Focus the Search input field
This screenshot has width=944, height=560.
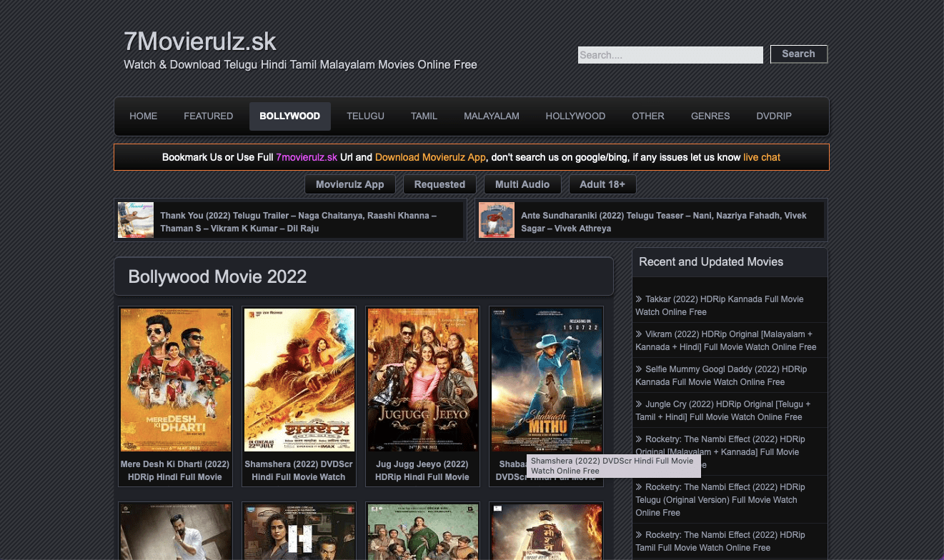pos(670,55)
